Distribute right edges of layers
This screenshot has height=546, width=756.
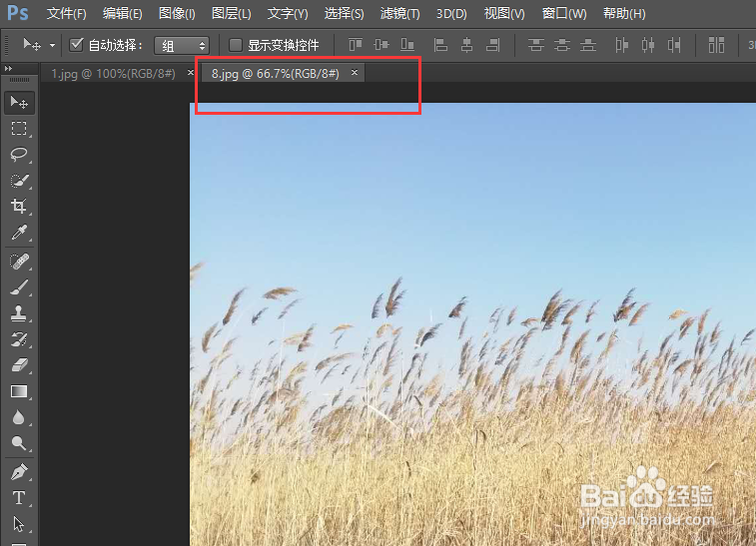point(674,45)
